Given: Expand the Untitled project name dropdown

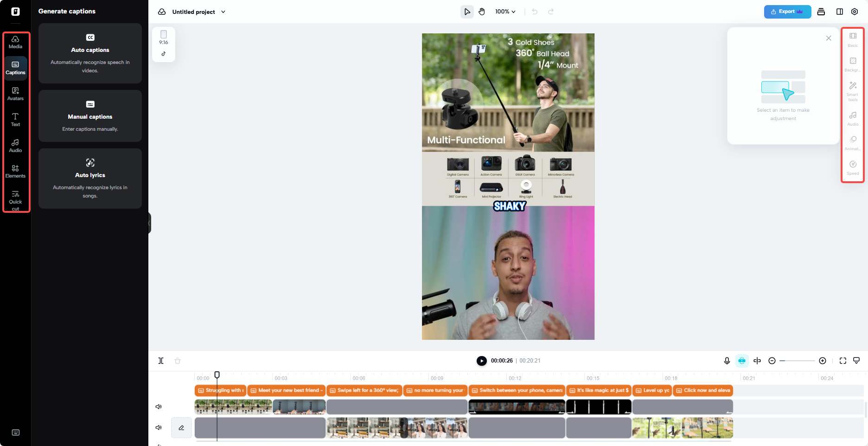Looking at the screenshot, I should pyautogui.click(x=223, y=12).
